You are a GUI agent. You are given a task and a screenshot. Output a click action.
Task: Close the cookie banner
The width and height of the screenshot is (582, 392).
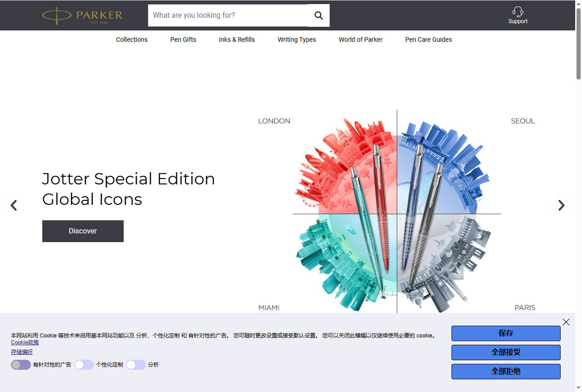click(x=566, y=322)
